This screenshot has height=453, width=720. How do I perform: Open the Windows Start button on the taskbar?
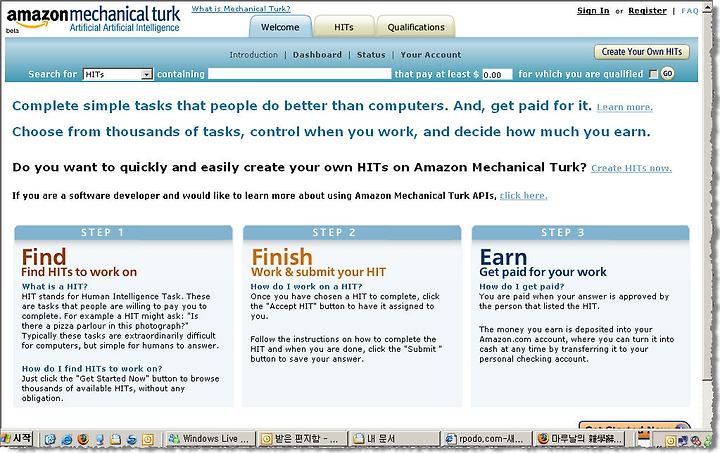[x=17, y=438]
